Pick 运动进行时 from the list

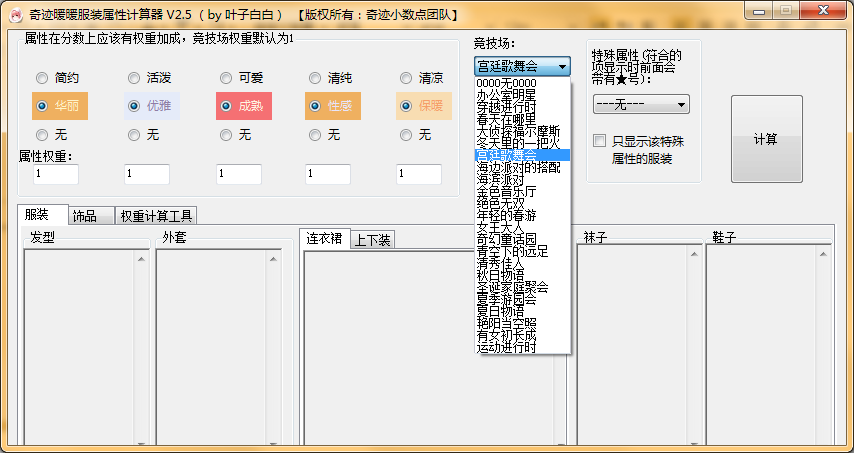pos(513,347)
